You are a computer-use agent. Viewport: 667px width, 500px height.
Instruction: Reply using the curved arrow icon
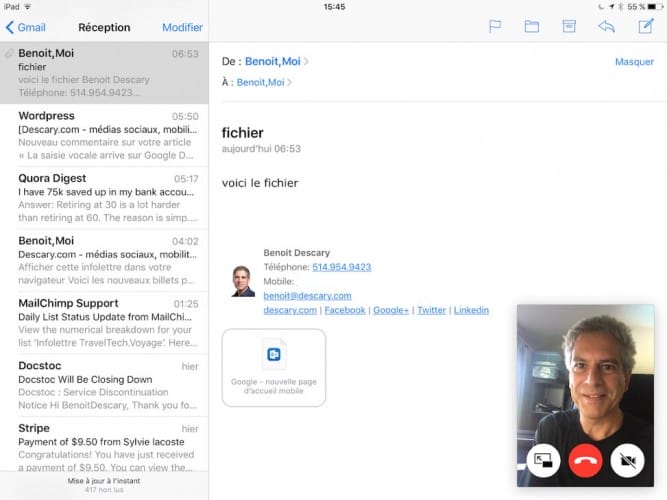tap(607, 27)
